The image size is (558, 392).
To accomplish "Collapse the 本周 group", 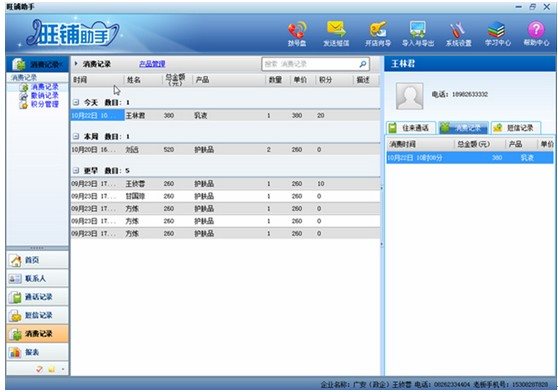I will click(x=76, y=137).
